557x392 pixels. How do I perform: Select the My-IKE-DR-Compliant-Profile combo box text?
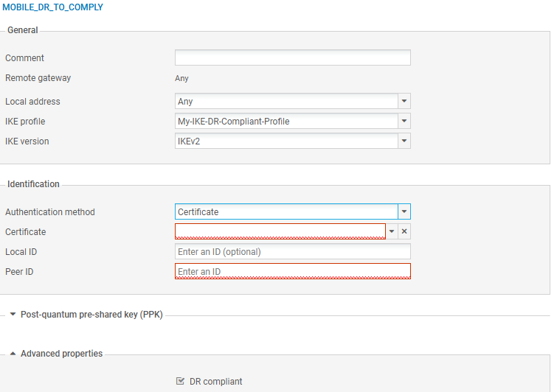click(x=286, y=122)
